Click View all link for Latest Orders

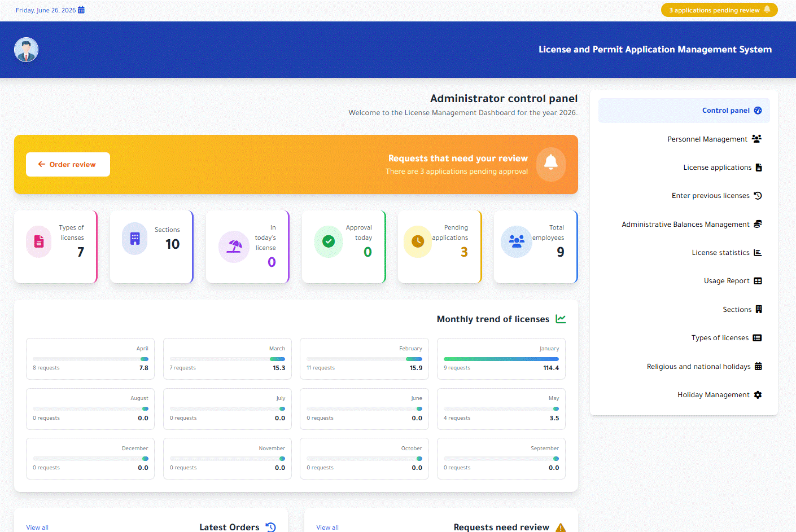pyautogui.click(x=37, y=528)
